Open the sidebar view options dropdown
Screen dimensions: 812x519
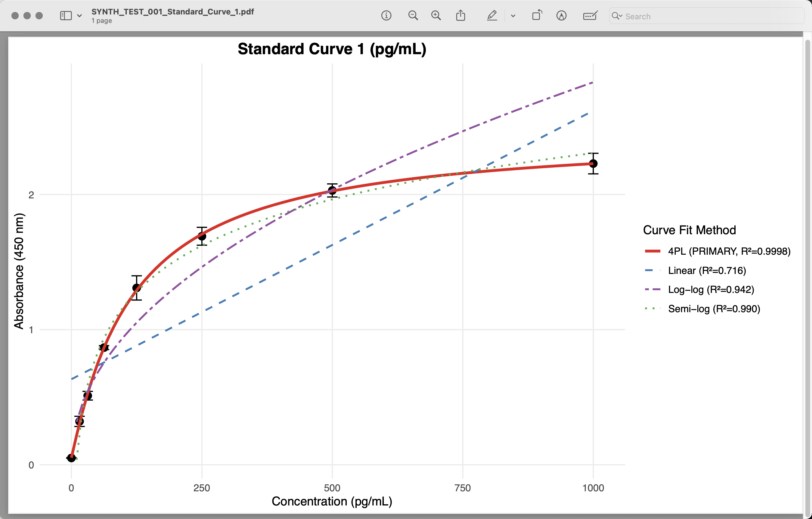point(79,16)
